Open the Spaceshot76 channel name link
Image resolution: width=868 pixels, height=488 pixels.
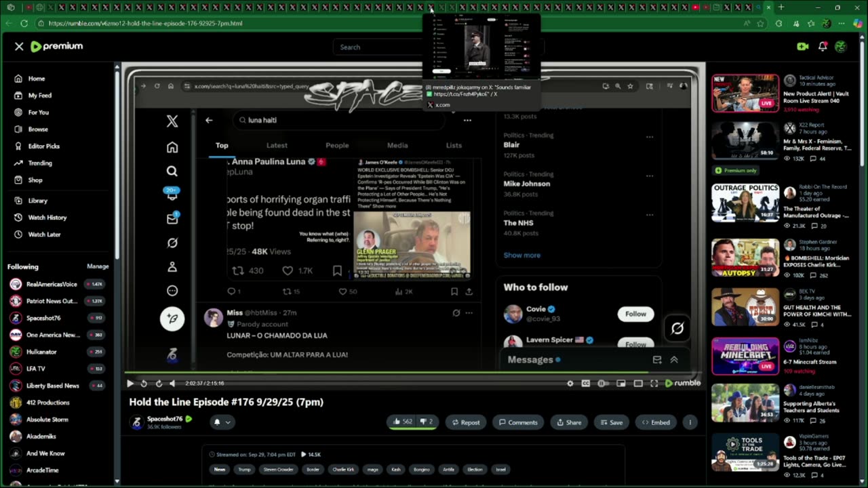point(165,419)
